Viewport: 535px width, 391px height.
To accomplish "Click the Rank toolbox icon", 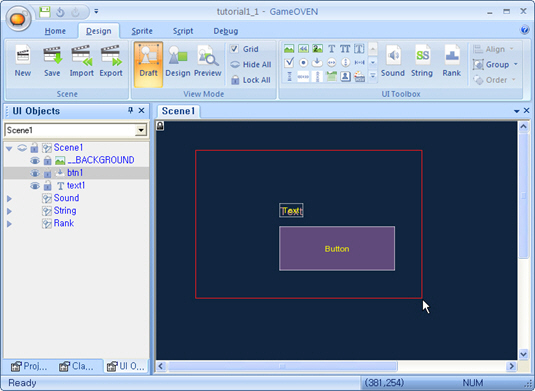I will point(451,61).
